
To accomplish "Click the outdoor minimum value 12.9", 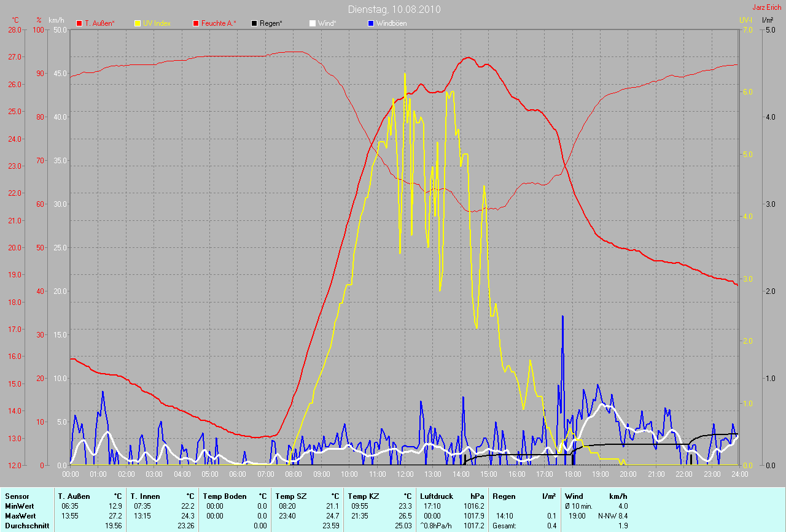I will 115,506.
